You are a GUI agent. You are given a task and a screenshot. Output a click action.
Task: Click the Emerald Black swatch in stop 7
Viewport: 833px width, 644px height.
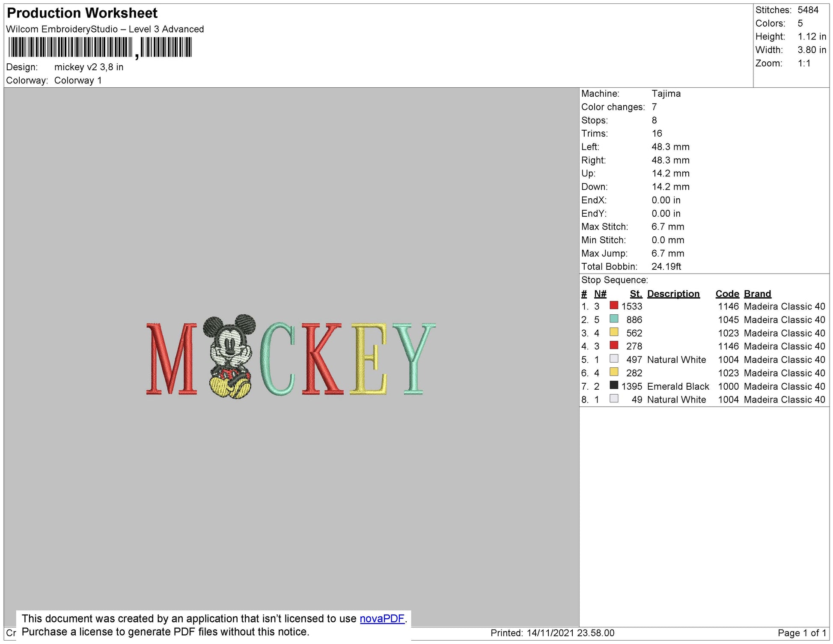(614, 385)
